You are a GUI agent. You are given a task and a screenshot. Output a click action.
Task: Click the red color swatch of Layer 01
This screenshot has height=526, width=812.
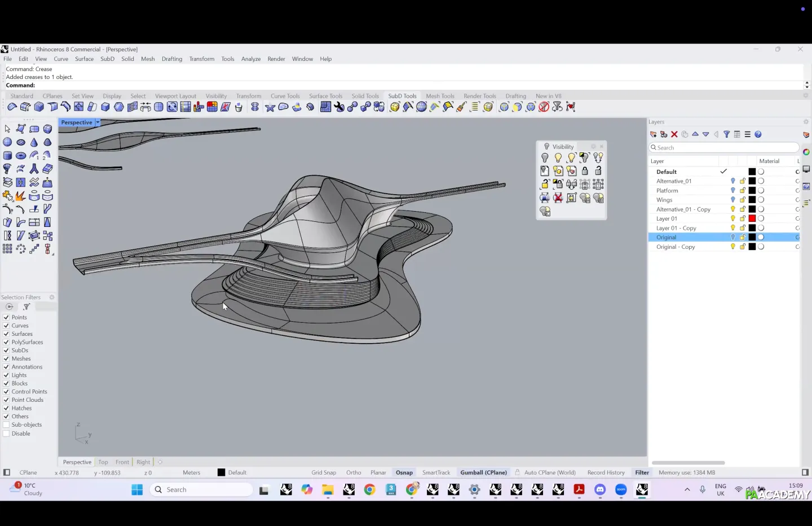click(752, 218)
